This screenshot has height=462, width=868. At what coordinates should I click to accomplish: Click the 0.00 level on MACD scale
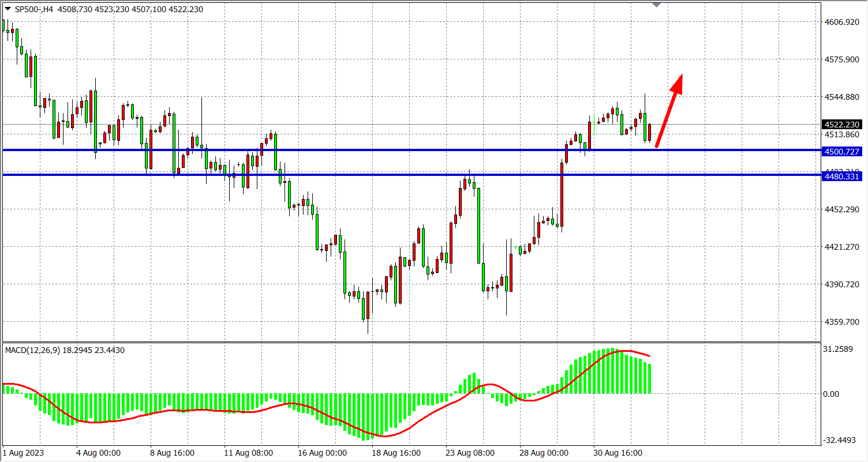point(831,394)
